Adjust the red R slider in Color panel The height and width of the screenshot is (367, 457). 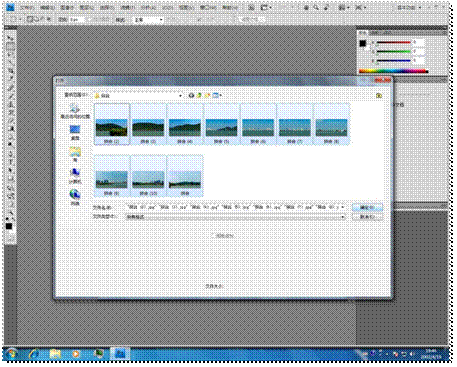[393, 42]
